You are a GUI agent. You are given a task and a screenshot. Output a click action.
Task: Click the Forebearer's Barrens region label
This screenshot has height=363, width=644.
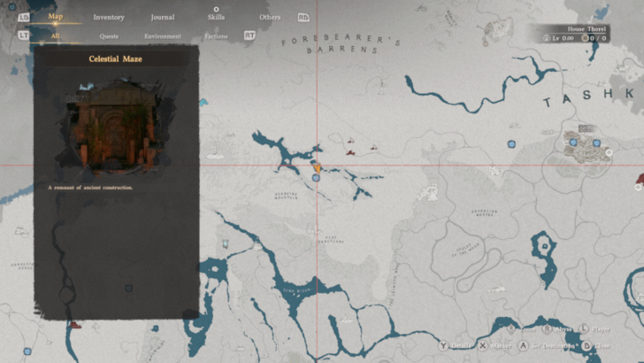click(341, 44)
